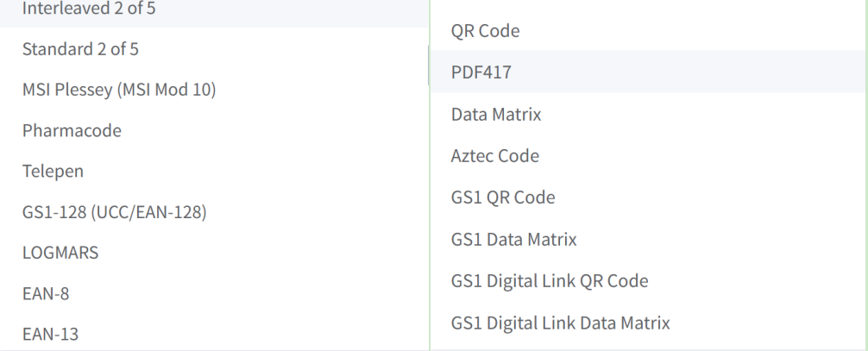This screenshot has height=351, width=868.
Task: Select the Pharmacode entry
Action: [72, 130]
